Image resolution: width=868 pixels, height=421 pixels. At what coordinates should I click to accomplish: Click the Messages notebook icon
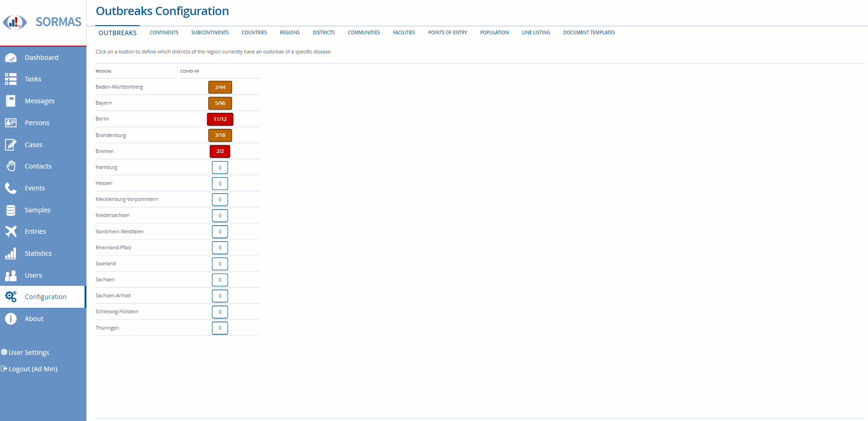point(11,101)
